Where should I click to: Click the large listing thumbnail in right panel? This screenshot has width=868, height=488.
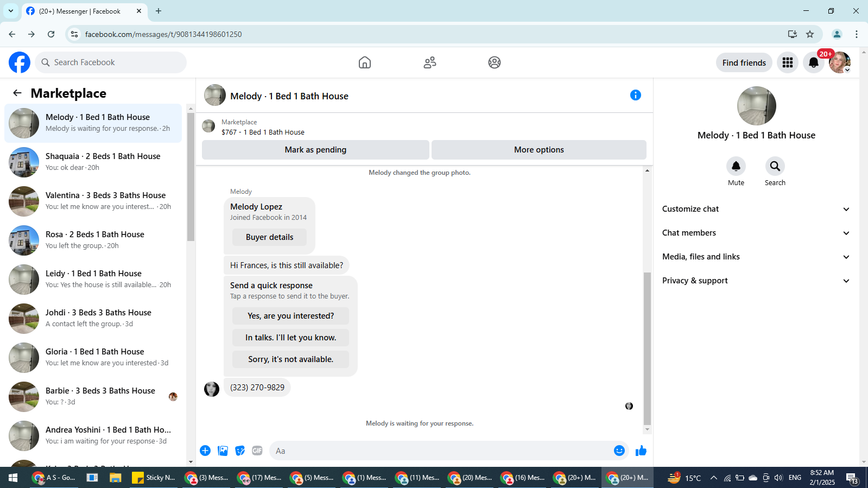757,106
